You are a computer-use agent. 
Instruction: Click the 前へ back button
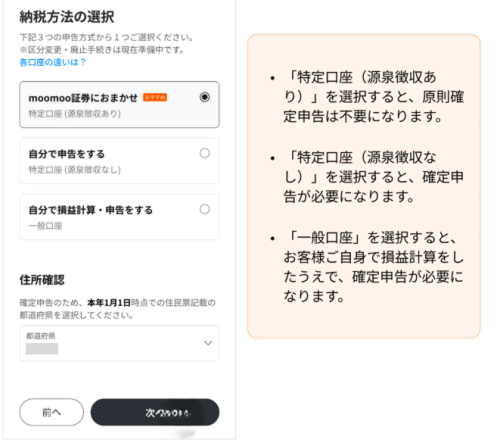point(51,412)
